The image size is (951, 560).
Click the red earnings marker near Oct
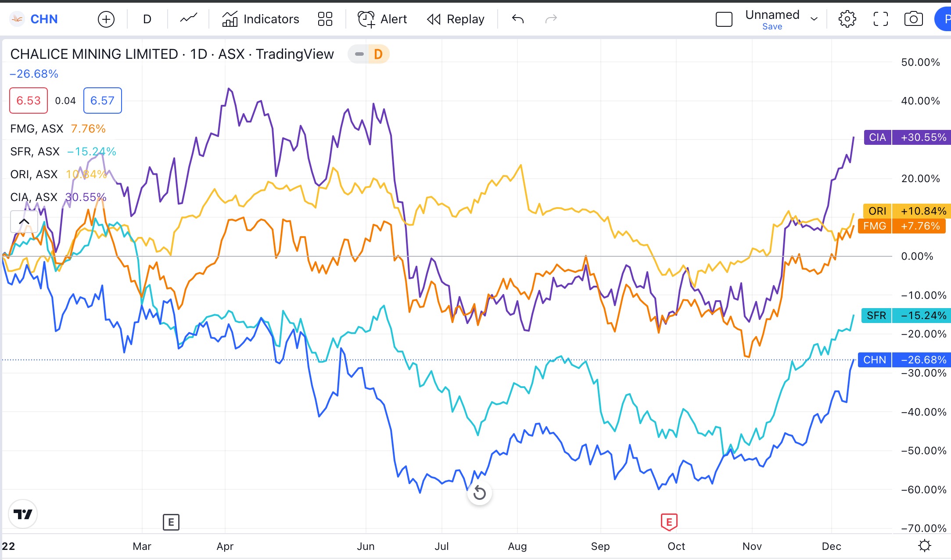(669, 522)
